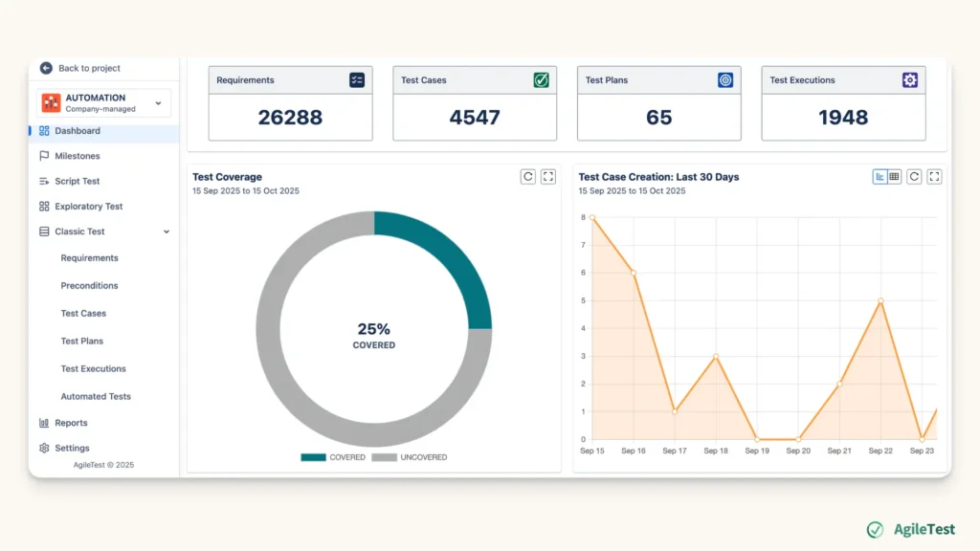The width and height of the screenshot is (980, 551).
Task: Click the Sep 21 data point at 2
Action: pyautogui.click(x=839, y=385)
